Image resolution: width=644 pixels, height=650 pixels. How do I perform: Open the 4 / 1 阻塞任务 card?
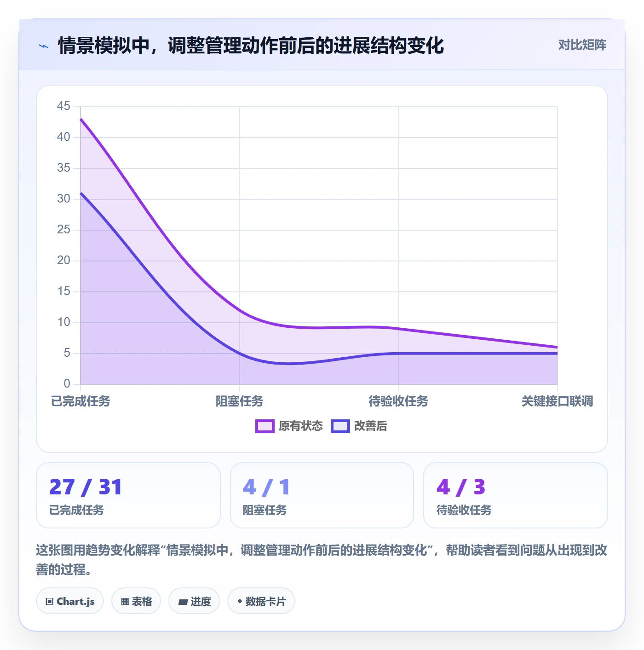tap(322, 495)
